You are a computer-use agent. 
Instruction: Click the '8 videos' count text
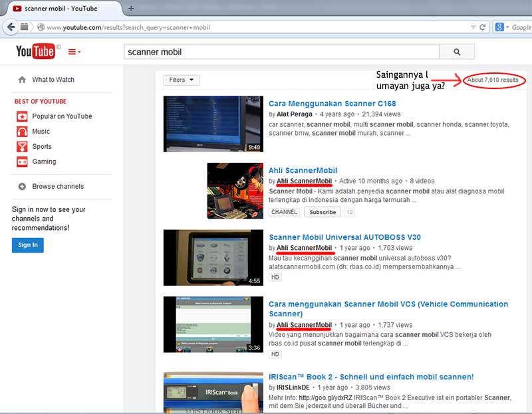(x=422, y=181)
